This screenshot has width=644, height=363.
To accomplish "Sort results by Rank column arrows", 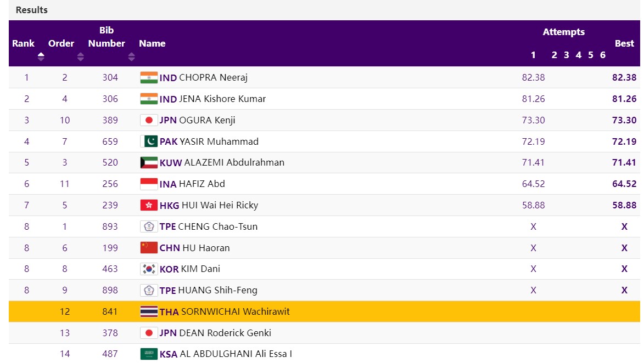I will tap(41, 56).
